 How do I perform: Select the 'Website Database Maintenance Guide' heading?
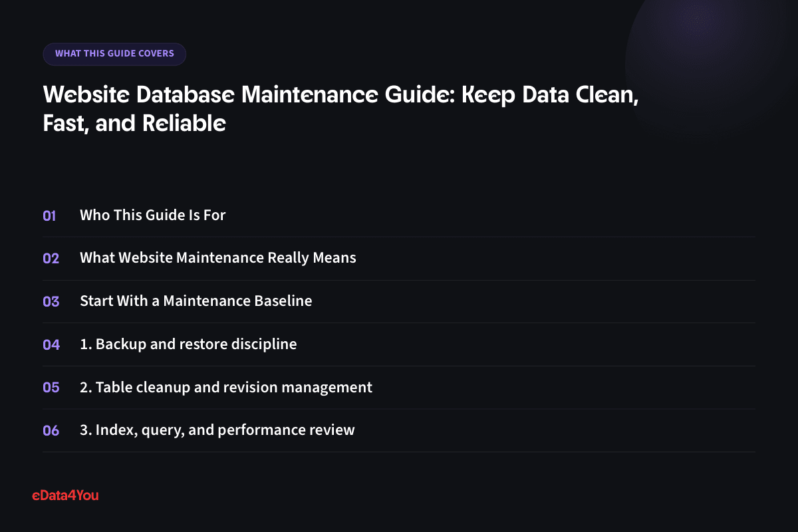coord(341,109)
